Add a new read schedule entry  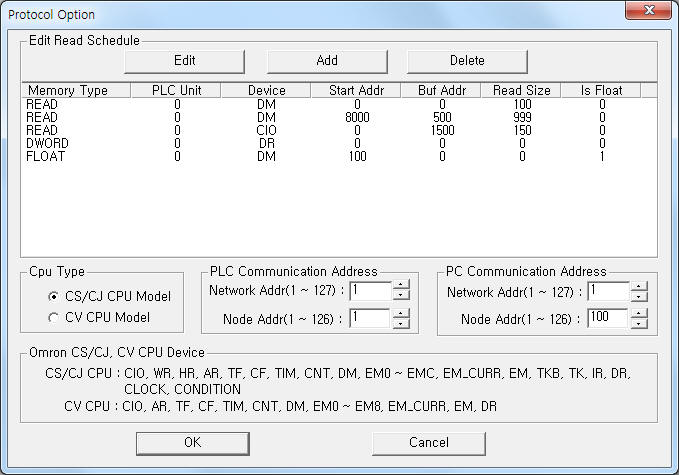pyautogui.click(x=327, y=61)
